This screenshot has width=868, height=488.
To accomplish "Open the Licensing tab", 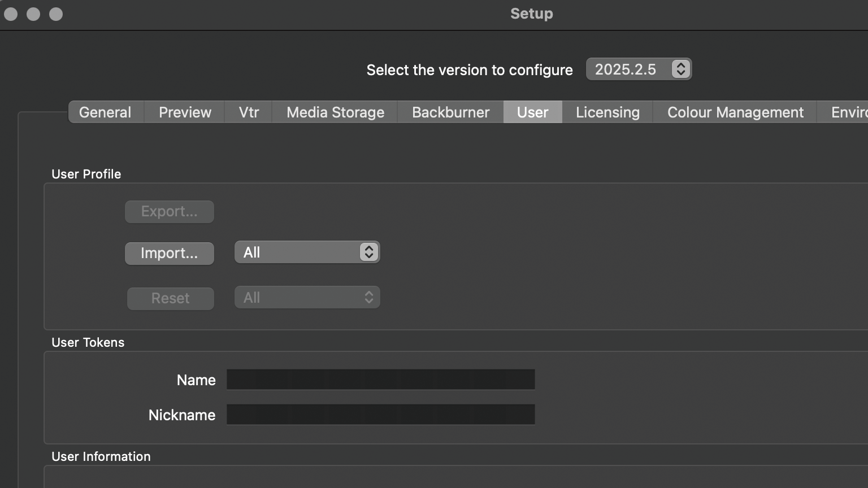I will coord(607,112).
